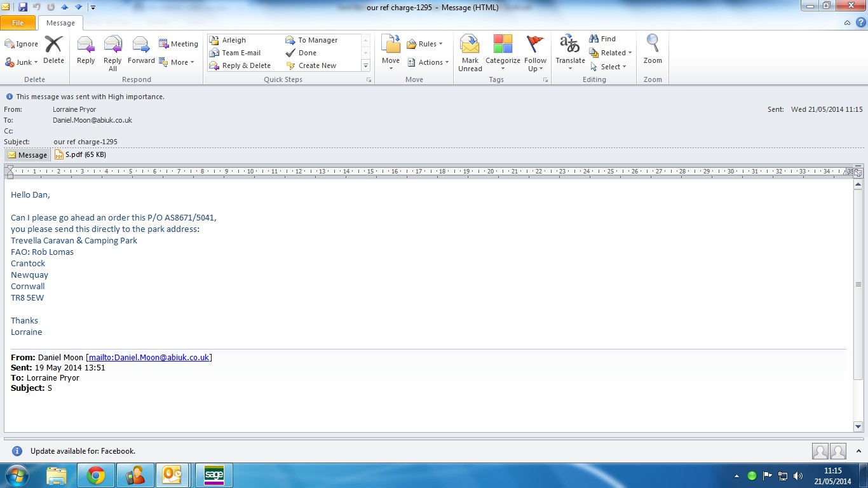Select the Done quick step
The image size is (868, 488).
(307, 53)
